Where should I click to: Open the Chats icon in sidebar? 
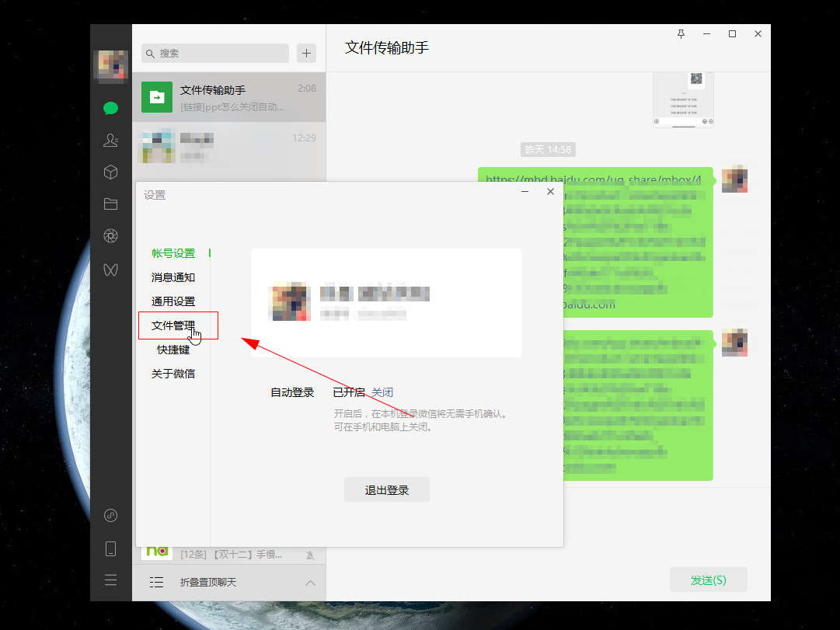pyautogui.click(x=110, y=108)
